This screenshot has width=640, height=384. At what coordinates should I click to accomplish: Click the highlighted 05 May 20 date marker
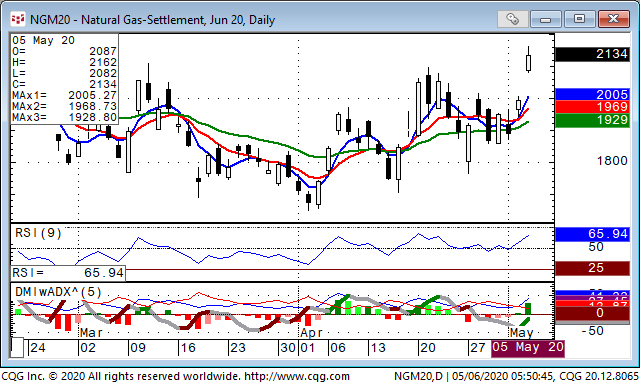(x=528, y=348)
